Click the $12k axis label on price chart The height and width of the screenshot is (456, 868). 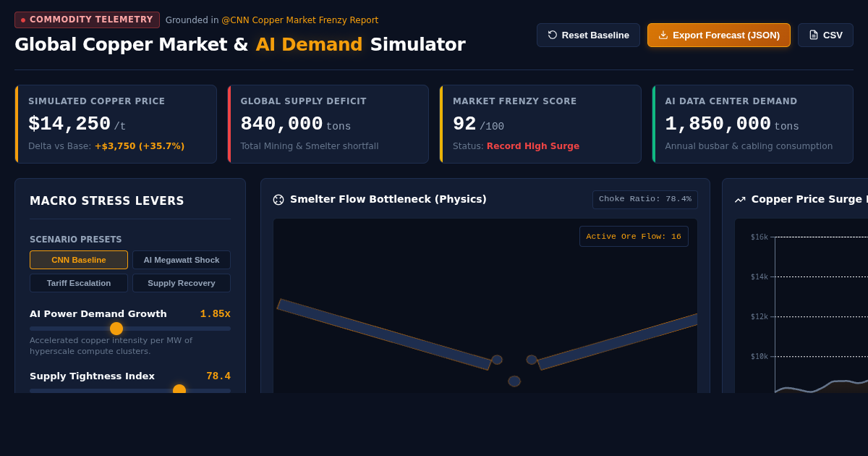759,316
